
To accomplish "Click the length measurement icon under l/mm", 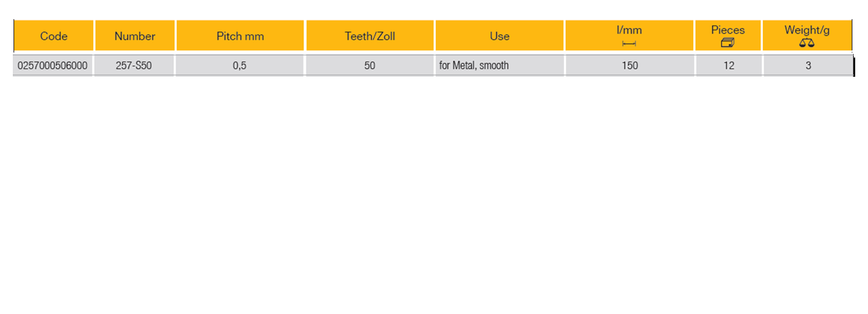I will pos(628,44).
